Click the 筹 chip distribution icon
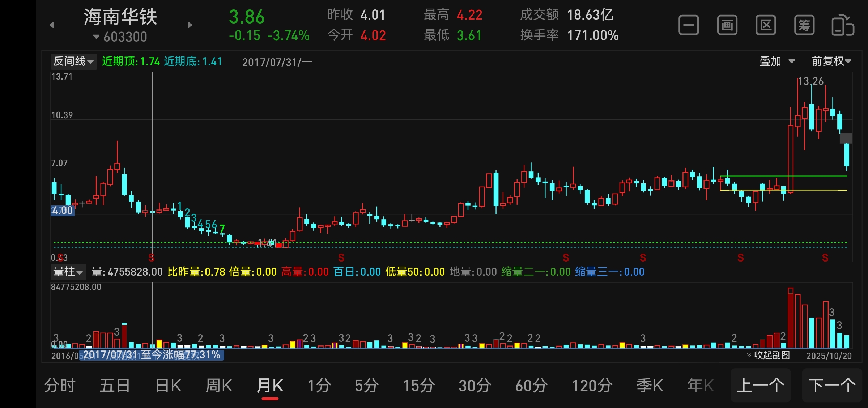This screenshot has height=408, width=868. (804, 25)
